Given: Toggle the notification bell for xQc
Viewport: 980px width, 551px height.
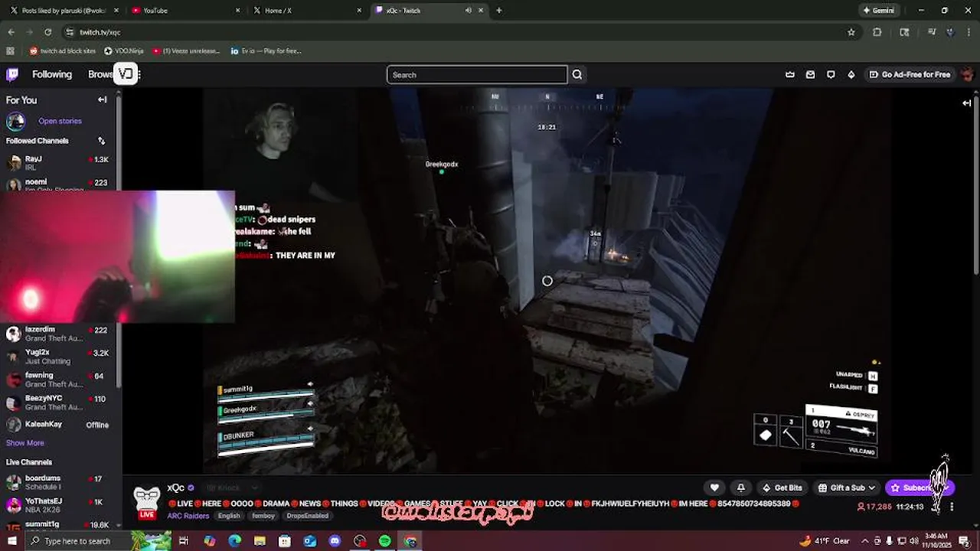Looking at the screenshot, I should (x=740, y=487).
